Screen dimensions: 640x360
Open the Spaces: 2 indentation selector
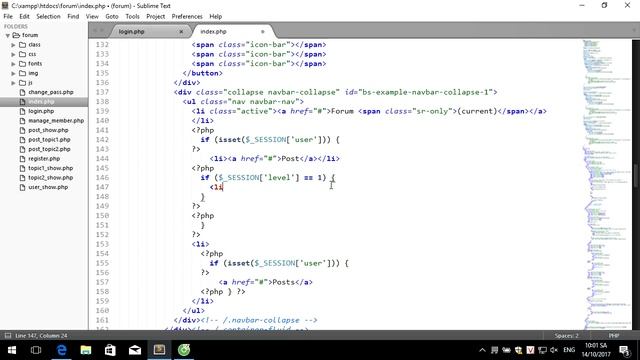pos(567,336)
